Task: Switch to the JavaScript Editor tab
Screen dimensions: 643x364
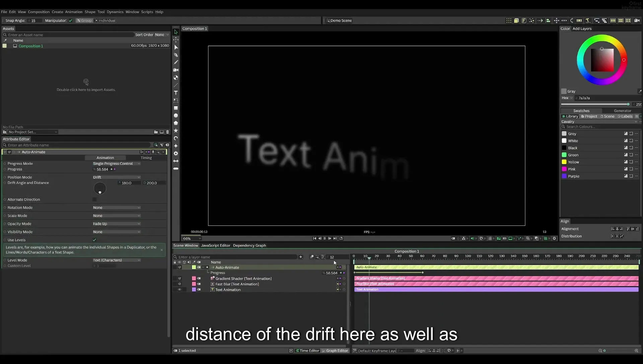Action: click(215, 246)
